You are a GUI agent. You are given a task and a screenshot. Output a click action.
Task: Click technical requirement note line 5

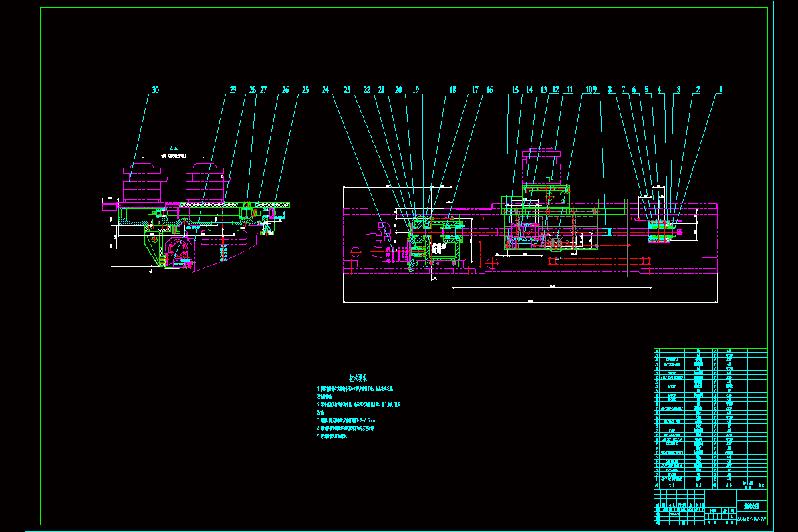point(332,436)
